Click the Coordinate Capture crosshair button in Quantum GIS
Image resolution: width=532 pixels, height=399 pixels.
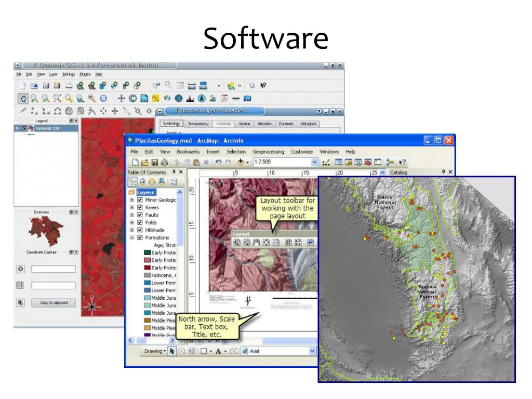point(21,269)
